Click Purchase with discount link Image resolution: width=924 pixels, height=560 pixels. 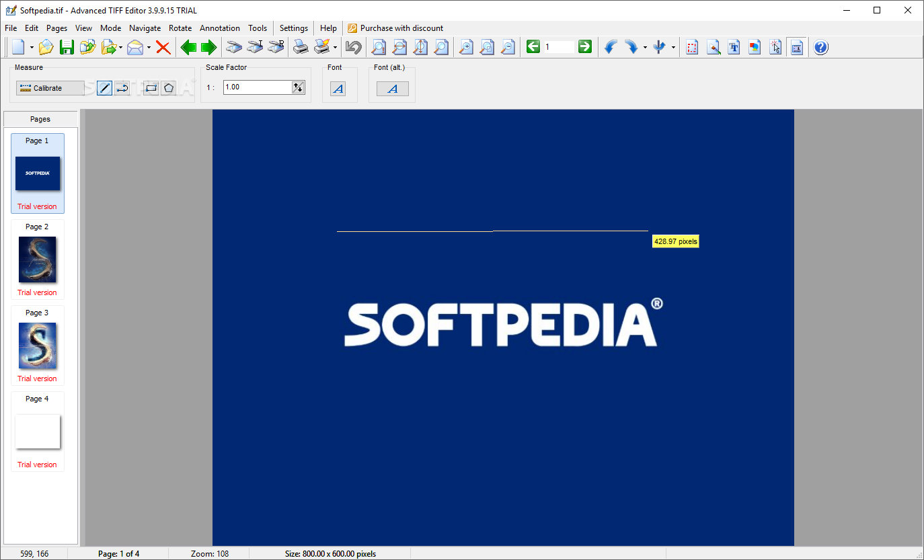[x=395, y=28]
